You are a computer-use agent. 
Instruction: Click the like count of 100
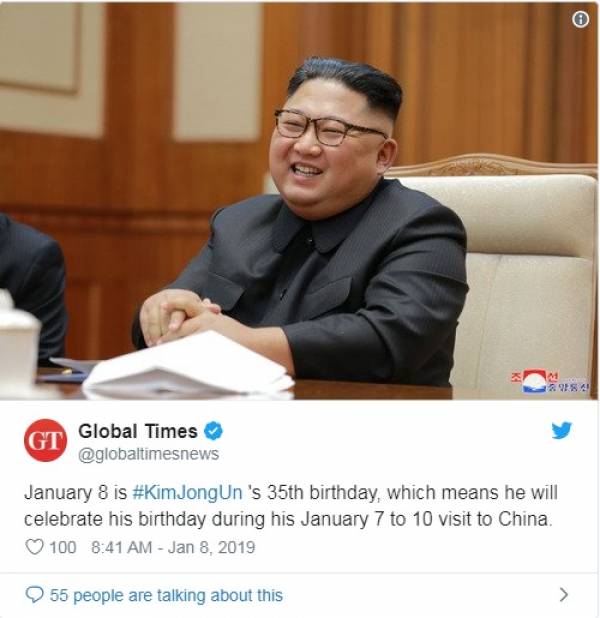pyautogui.click(x=63, y=547)
